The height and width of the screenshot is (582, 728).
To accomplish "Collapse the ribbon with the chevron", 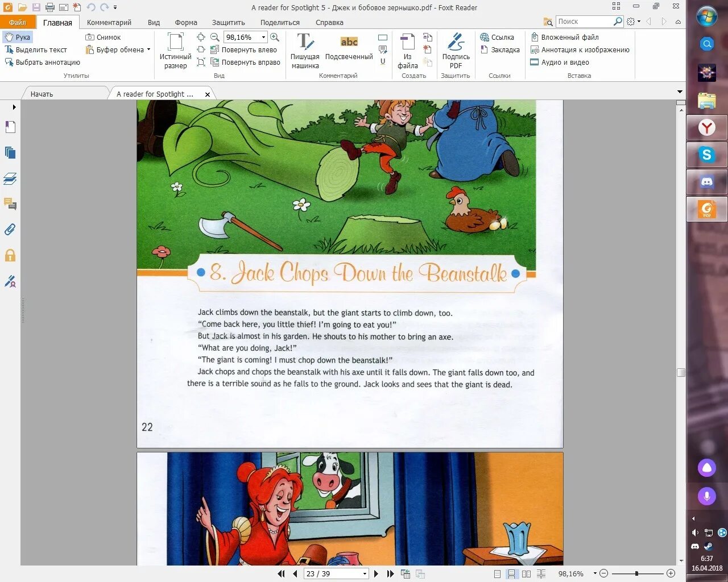I will coord(678,22).
